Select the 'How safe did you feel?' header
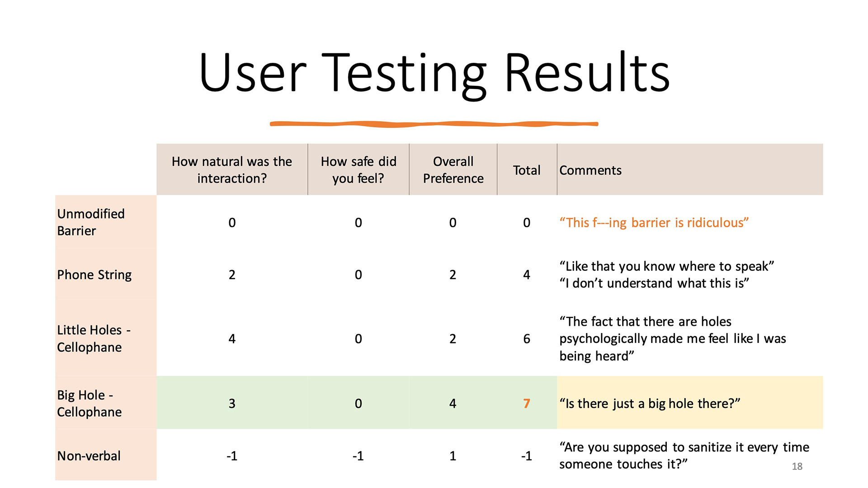This screenshot has width=868, height=488. pos(359,170)
